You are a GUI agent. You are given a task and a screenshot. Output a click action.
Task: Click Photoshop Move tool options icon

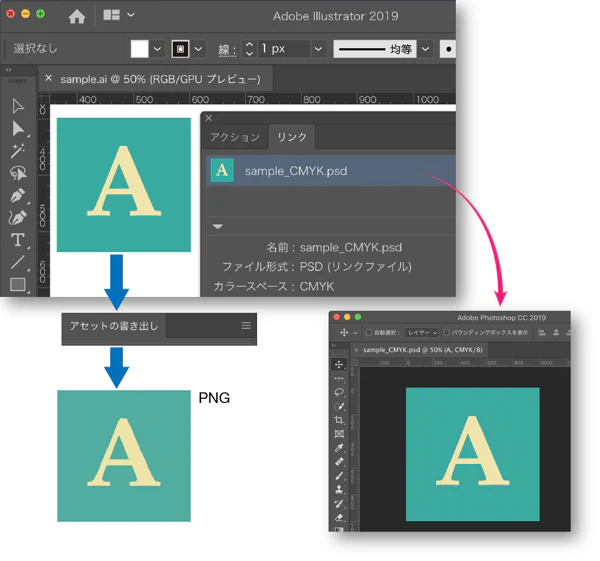click(344, 333)
